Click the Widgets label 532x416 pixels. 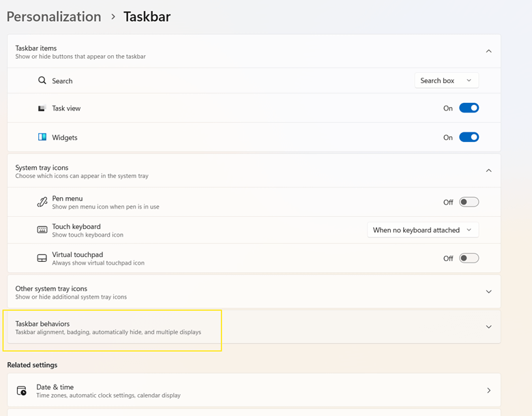pos(65,138)
